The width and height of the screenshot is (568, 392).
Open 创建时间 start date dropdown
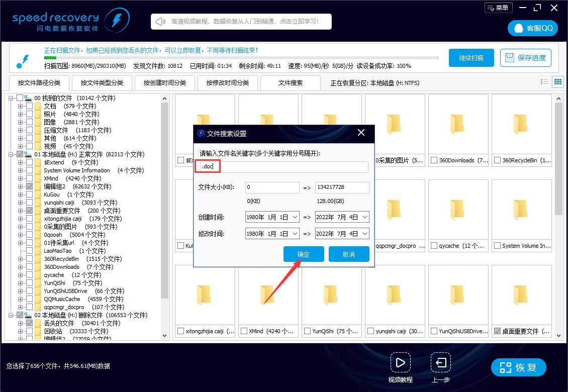tap(295, 218)
